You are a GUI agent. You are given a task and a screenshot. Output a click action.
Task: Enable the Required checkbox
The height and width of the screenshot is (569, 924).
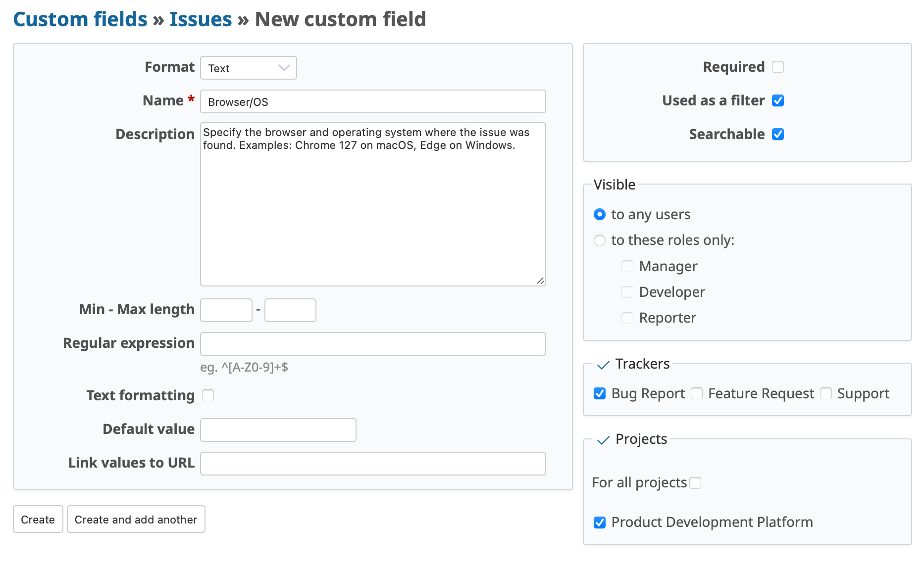[x=778, y=66]
